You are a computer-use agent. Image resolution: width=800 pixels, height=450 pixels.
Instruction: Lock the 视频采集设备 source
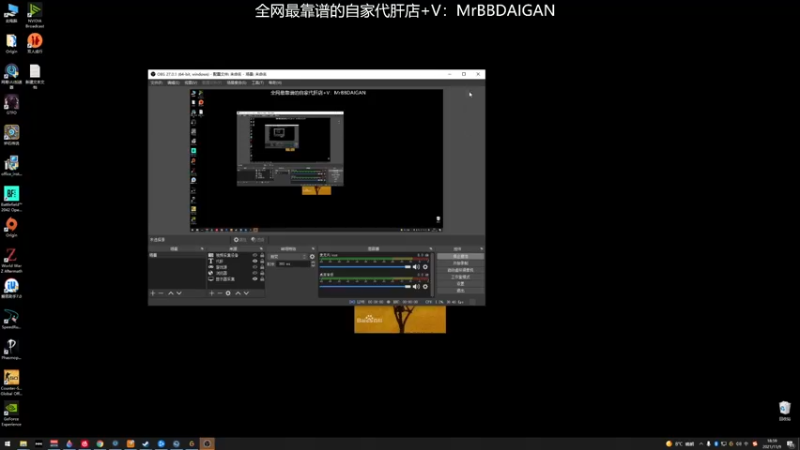click(x=262, y=255)
